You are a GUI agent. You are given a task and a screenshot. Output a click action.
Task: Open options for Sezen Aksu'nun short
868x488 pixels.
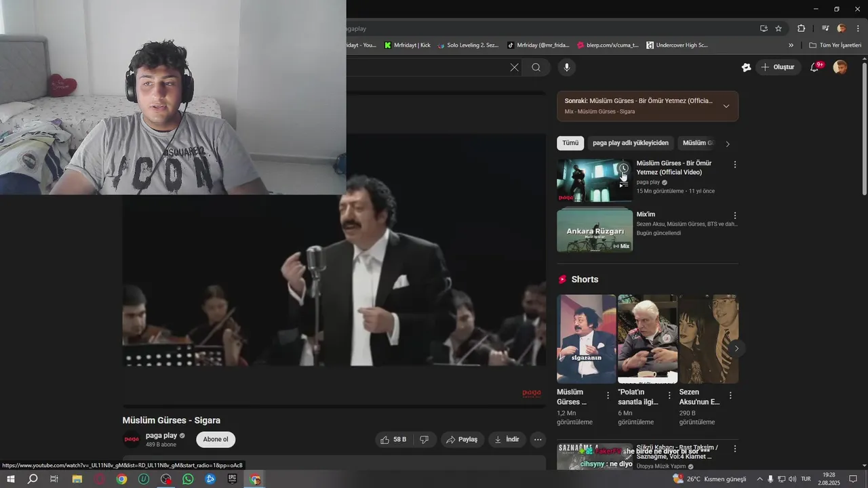[730, 396]
